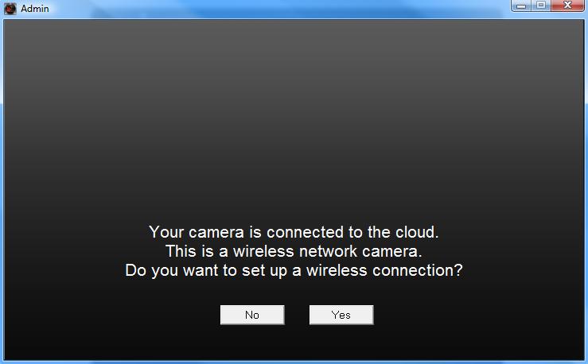Click the Admin app icon in title bar
This screenshot has height=364, width=588.
tap(10, 9)
